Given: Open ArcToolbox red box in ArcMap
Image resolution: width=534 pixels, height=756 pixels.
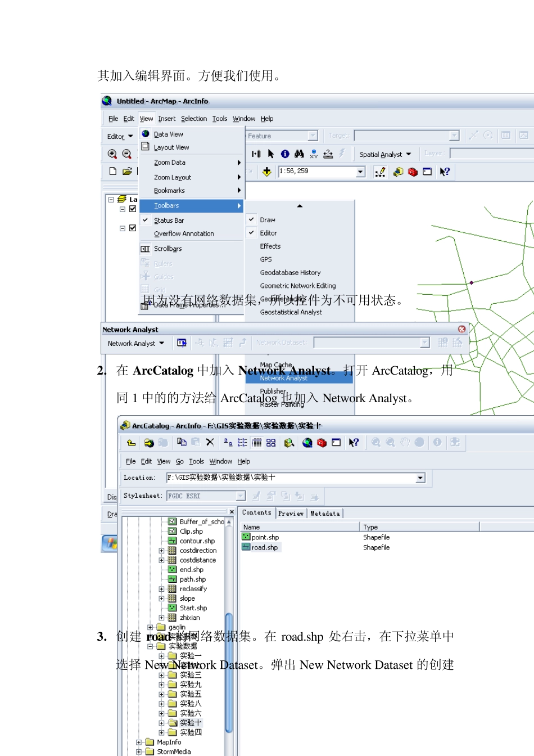Looking at the screenshot, I should coord(413,172).
